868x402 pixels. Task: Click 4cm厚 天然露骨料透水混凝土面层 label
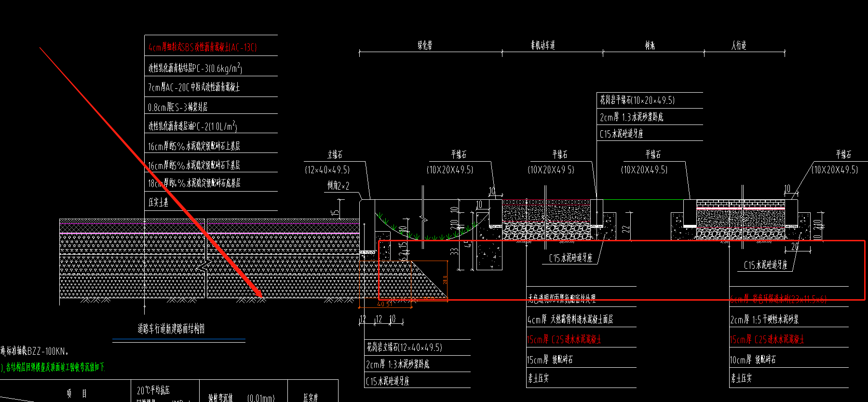(570, 319)
